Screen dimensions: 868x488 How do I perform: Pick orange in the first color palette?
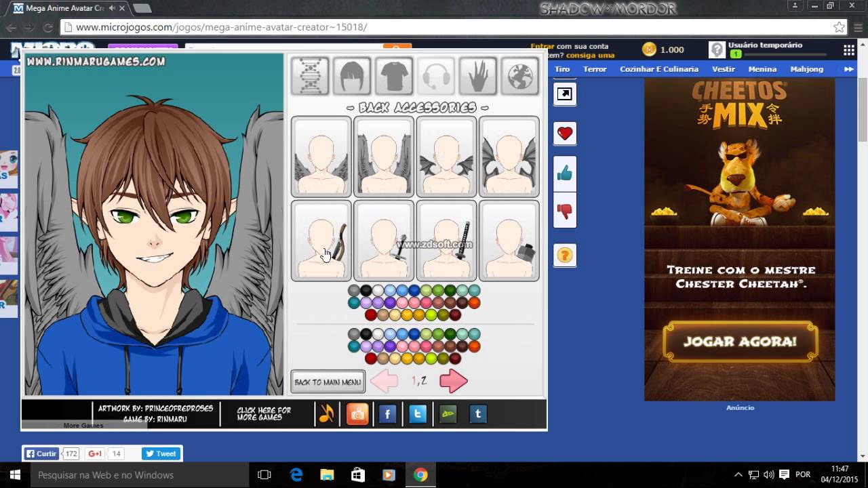(474, 303)
